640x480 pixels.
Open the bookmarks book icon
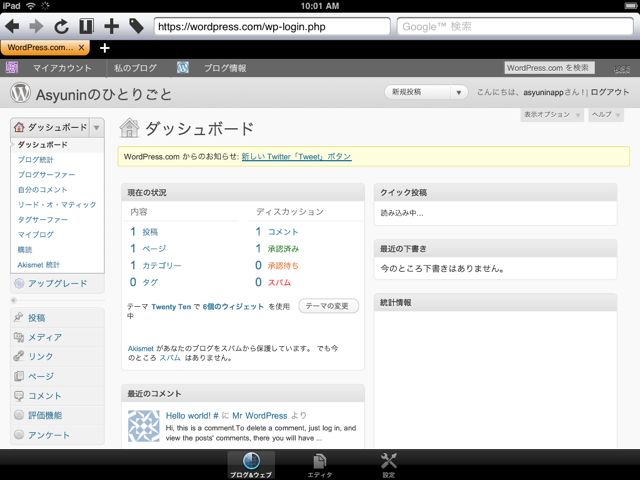click(x=86, y=27)
